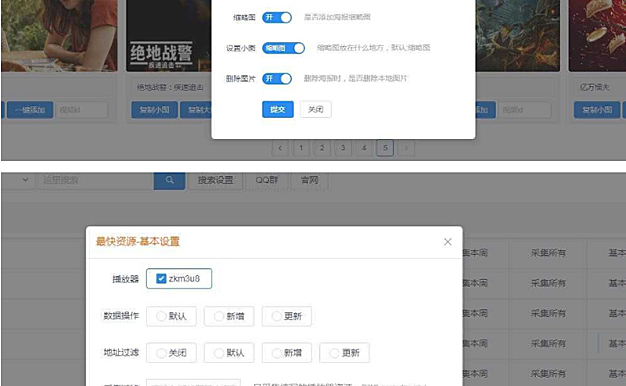
Task: Open the 绝地战警 movie poster
Action: coord(169,36)
